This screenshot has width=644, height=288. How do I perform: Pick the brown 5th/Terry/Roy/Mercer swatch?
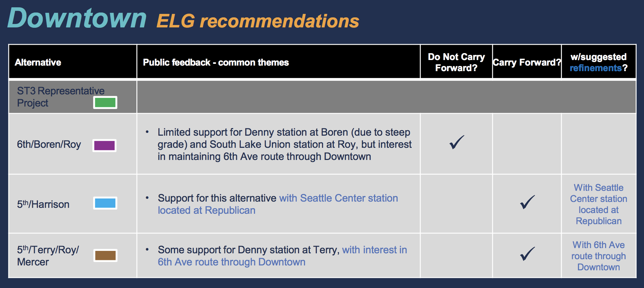[106, 256]
